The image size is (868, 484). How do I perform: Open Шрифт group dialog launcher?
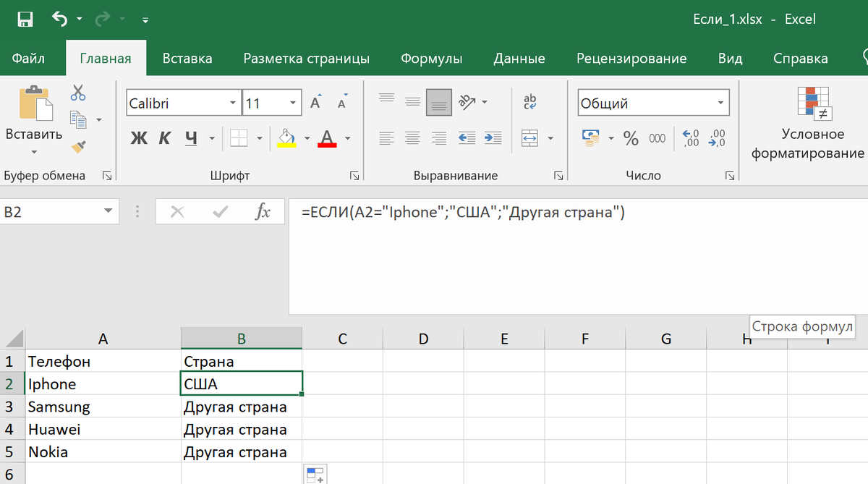click(x=354, y=175)
